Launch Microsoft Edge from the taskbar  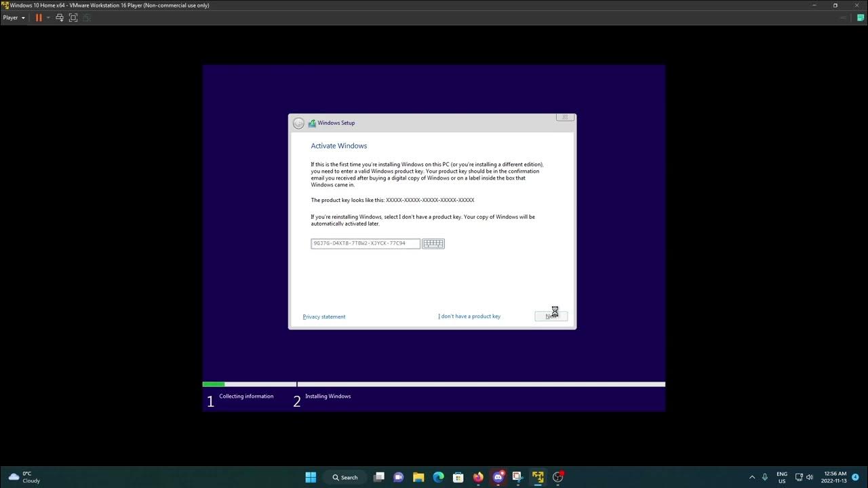(438, 477)
